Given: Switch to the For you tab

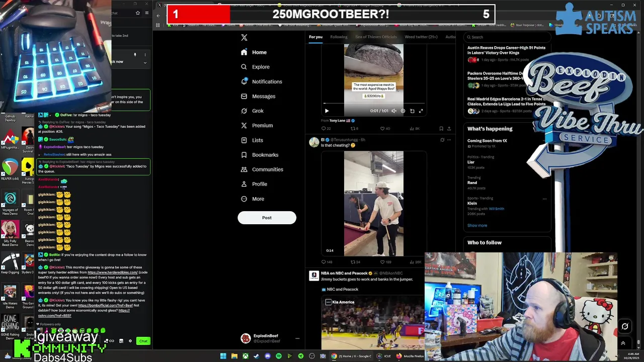Looking at the screenshot, I should 315,37.
